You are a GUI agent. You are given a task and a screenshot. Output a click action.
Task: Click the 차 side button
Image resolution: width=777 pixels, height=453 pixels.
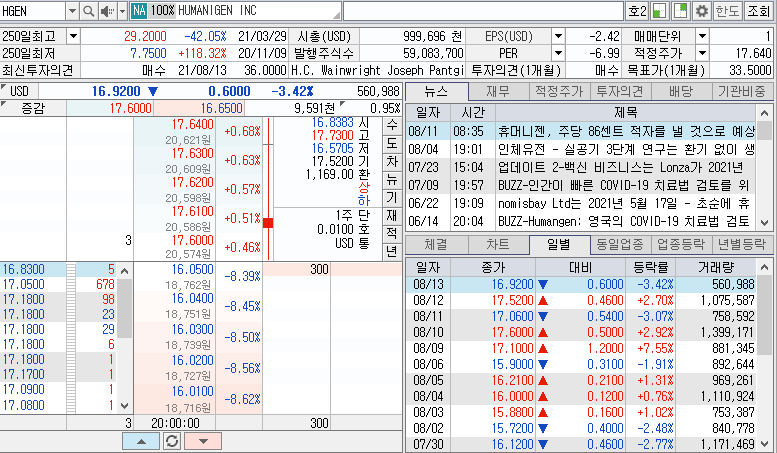click(x=392, y=162)
